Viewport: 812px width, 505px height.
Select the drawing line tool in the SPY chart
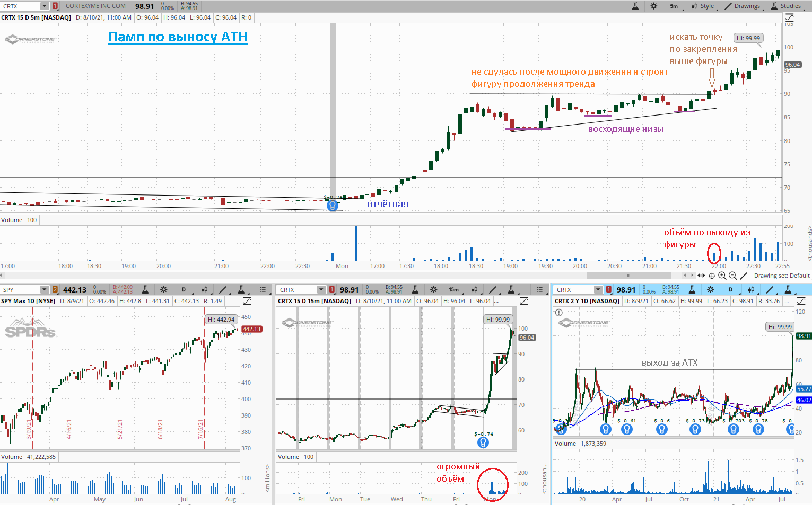223,290
